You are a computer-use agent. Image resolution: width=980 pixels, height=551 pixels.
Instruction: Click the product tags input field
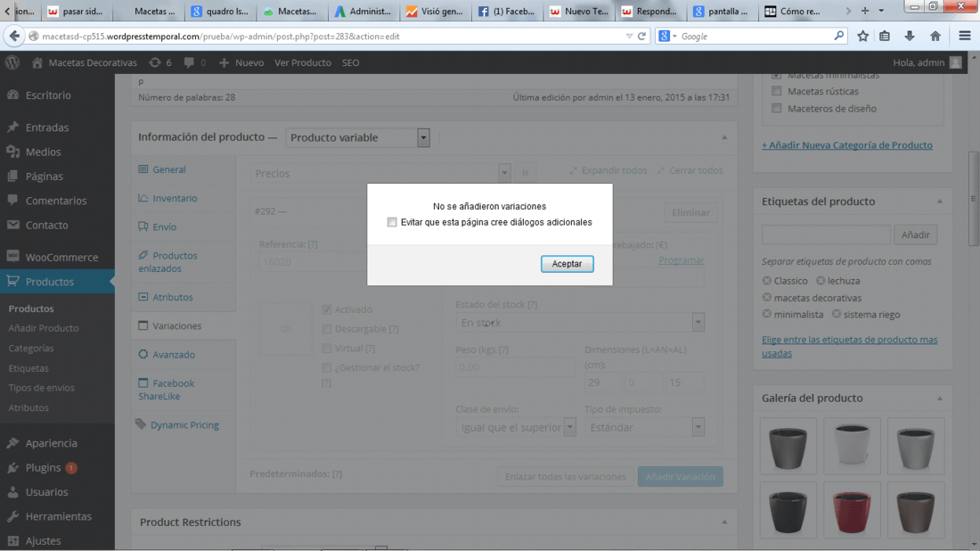[x=826, y=234]
